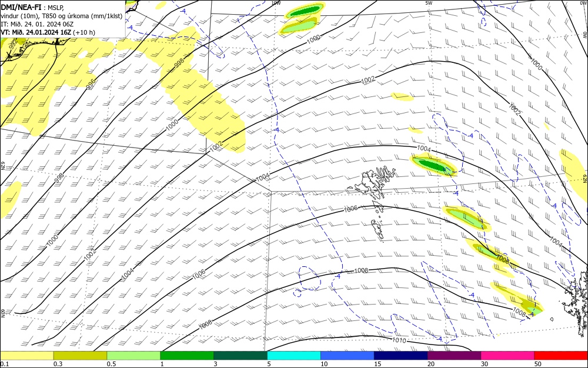
Task: Click the 996 isobar label
Action: click(91, 84)
